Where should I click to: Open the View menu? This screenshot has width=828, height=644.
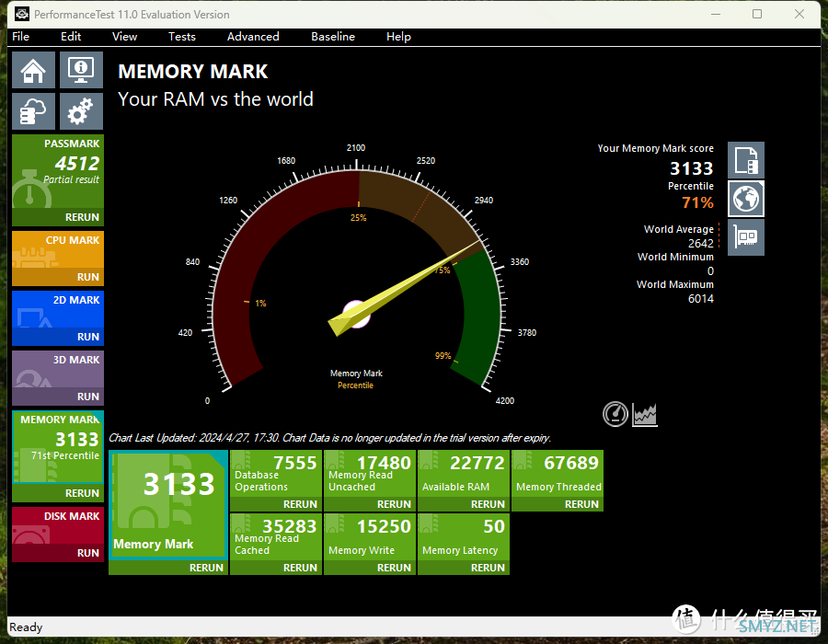(x=124, y=37)
